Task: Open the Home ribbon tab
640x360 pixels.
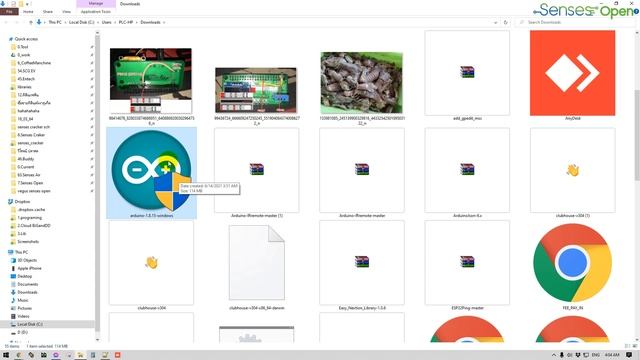Action: click(x=28, y=12)
